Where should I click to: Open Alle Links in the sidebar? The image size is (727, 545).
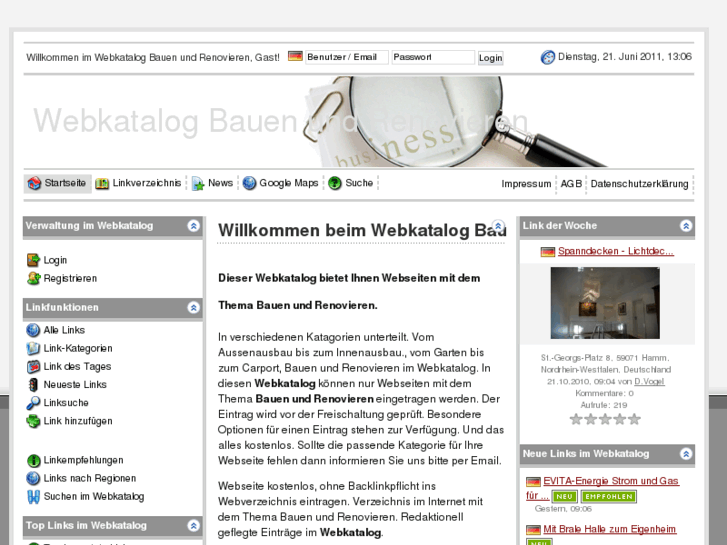64,330
